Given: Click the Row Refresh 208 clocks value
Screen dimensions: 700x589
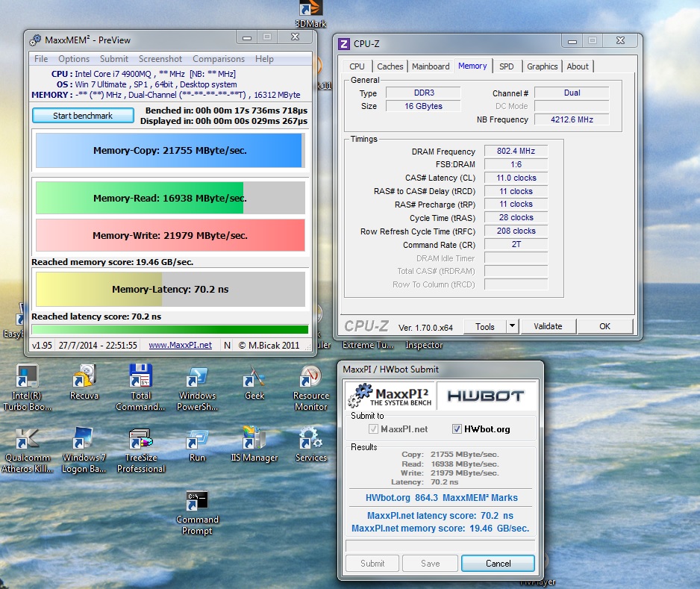Looking at the screenshot, I should [x=516, y=231].
